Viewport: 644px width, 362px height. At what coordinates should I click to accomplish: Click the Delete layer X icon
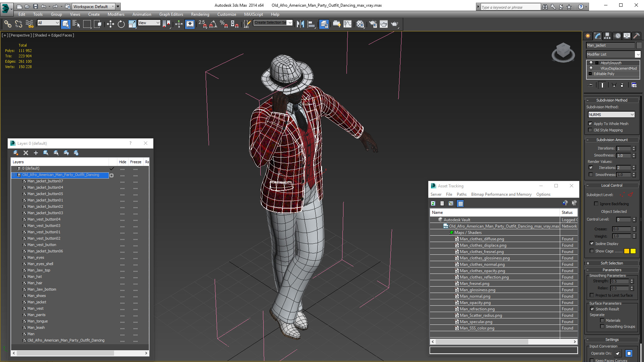click(26, 153)
